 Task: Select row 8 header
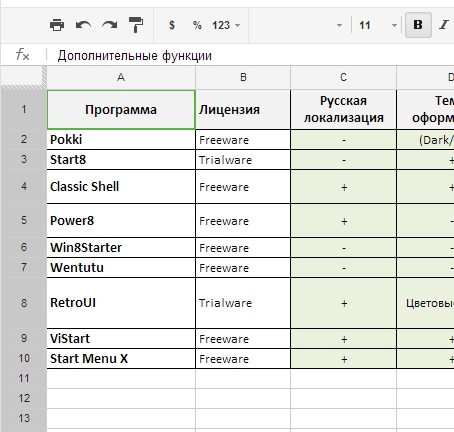tap(24, 303)
